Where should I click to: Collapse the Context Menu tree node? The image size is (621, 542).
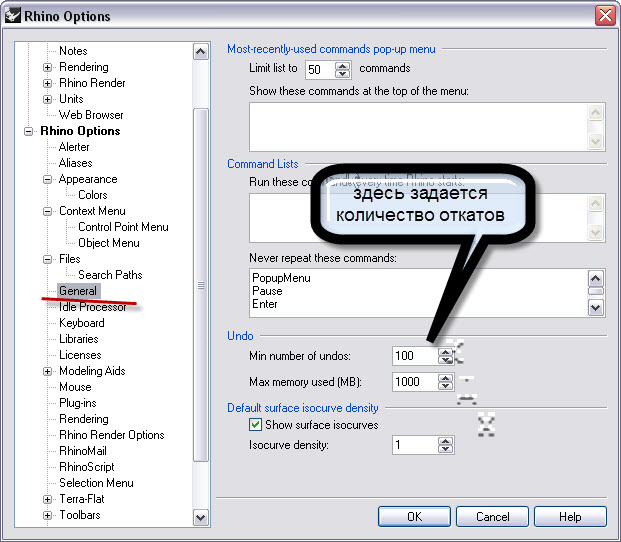48,211
